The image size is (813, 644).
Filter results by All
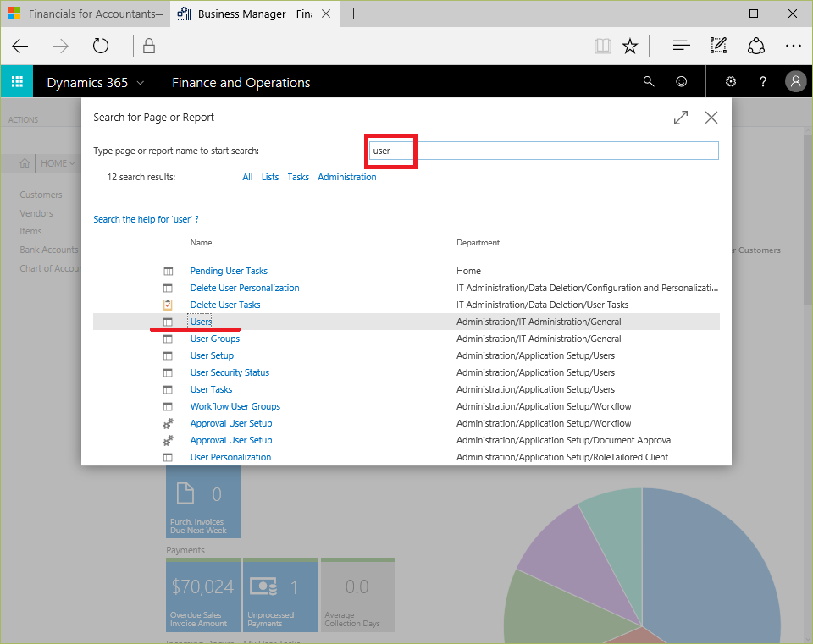[x=247, y=177]
